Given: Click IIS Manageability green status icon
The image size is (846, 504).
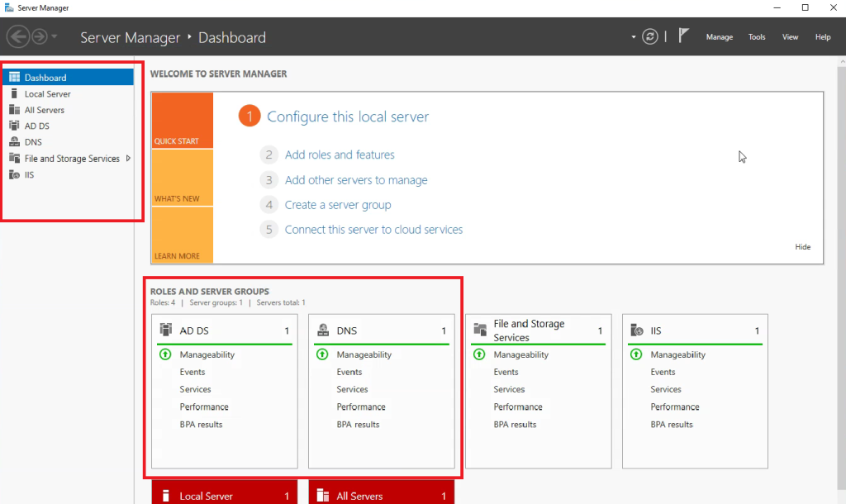Looking at the screenshot, I should (636, 354).
